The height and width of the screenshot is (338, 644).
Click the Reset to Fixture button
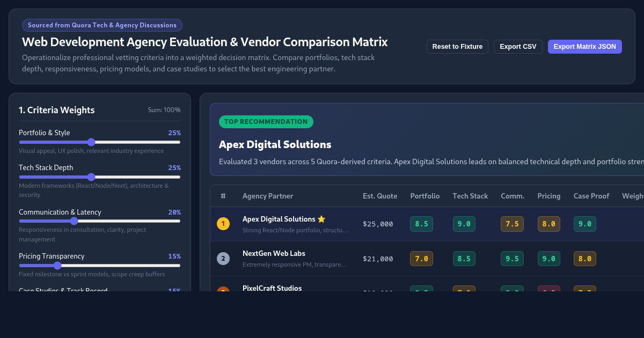(x=457, y=47)
